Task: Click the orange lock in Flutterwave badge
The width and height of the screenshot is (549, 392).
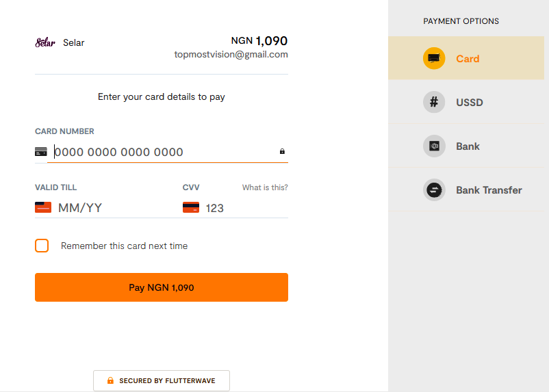Action: pos(110,380)
